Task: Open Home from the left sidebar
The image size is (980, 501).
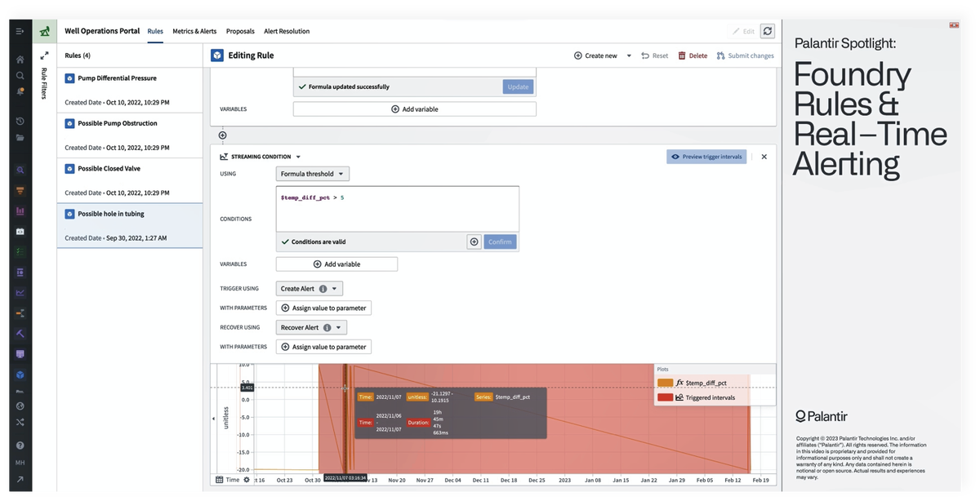Action: coord(19,59)
